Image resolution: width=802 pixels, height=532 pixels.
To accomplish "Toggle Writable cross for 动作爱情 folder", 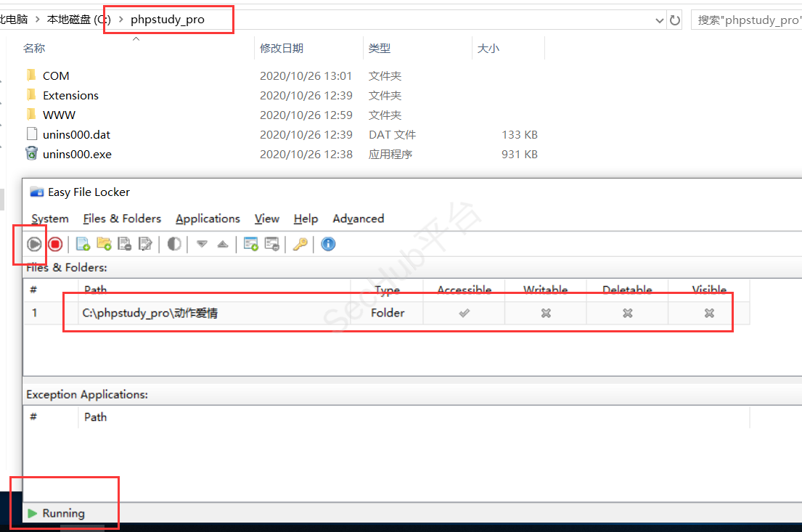I will pyautogui.click(x=546, y=313).
